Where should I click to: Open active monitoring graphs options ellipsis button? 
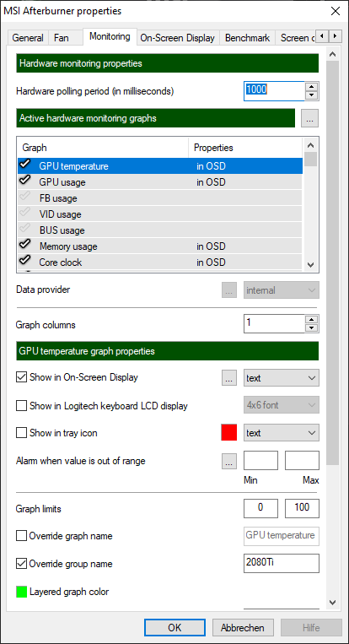309,118
